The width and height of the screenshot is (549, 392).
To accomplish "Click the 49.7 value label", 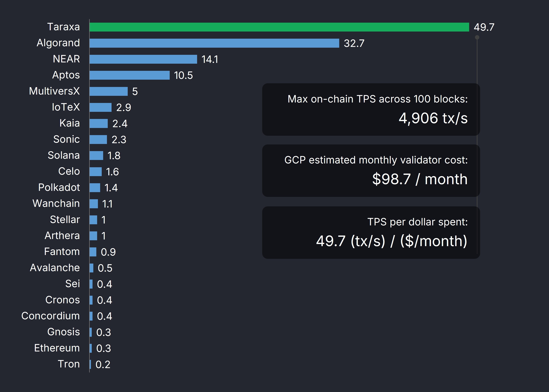I will point(484,27).
